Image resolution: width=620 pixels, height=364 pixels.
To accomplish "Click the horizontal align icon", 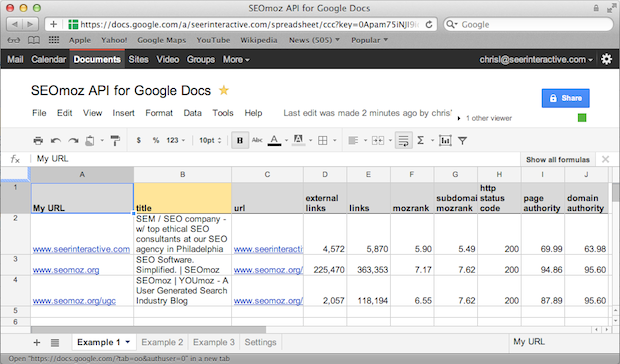I will (x=353, y=140).
